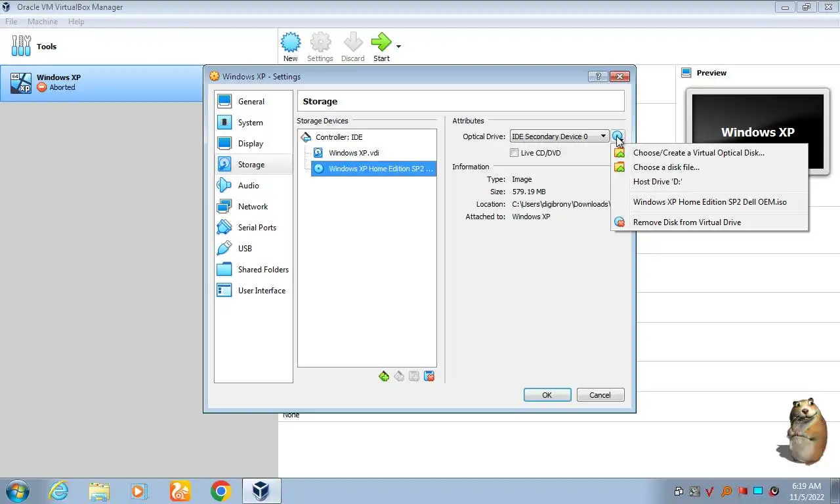Open the USB settings category
Screen dimensions: 840x504
(x=253, y=248)
